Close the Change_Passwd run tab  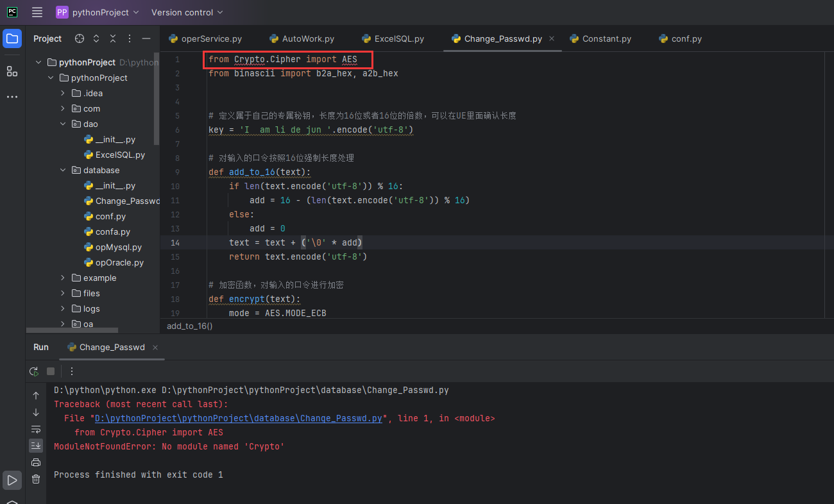[x=155, y=348]
